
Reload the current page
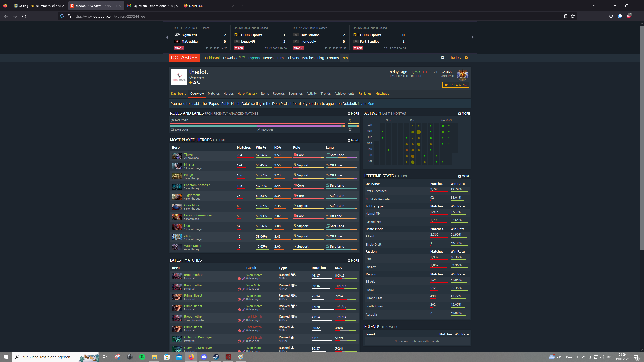pyautogui.click(x=24, y=16)
